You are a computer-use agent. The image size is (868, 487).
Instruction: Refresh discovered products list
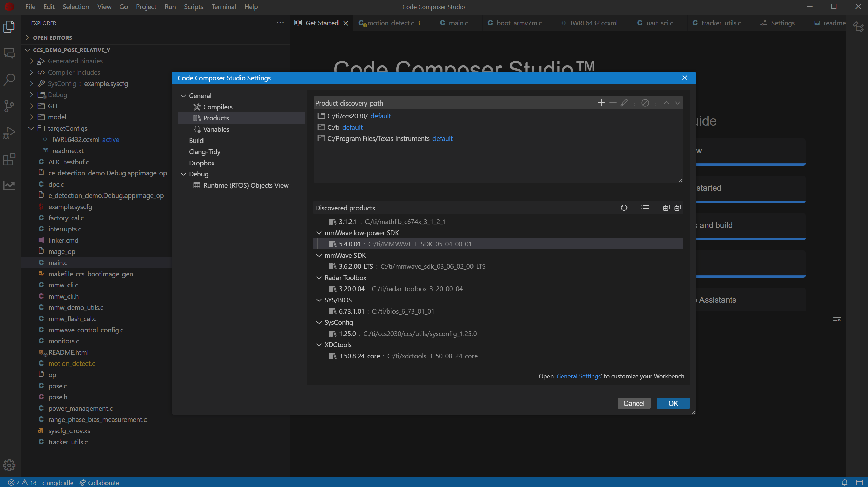click(x=624, y=208)
